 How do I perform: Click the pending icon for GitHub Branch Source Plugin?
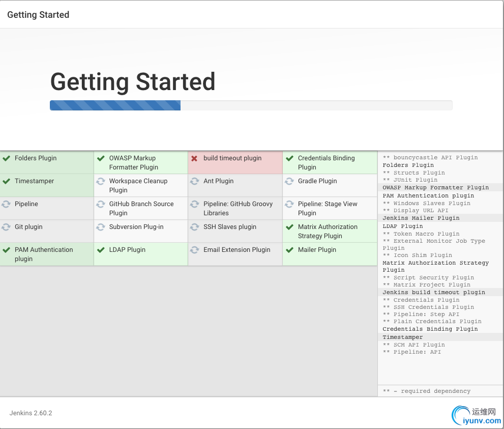(x=101, y=204)
